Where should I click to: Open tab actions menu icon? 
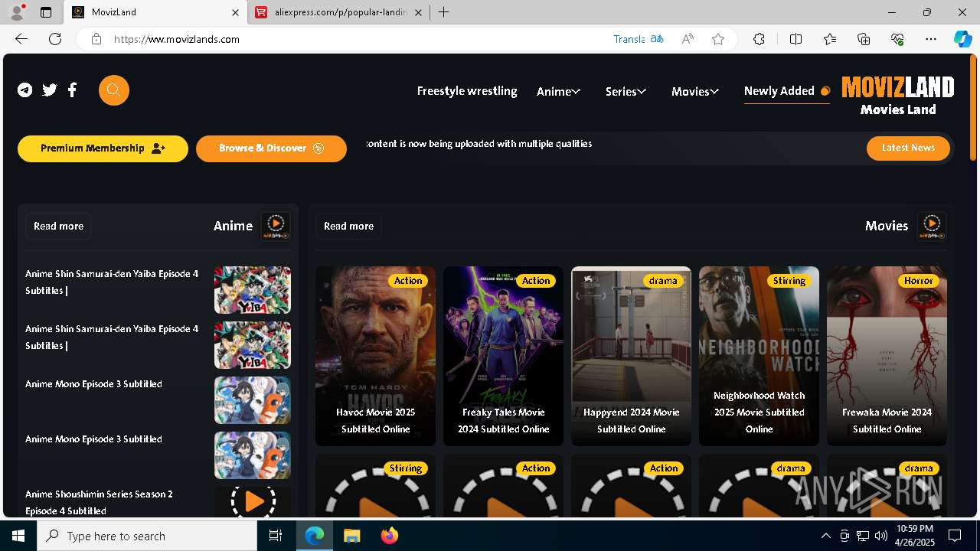[46, 12]
